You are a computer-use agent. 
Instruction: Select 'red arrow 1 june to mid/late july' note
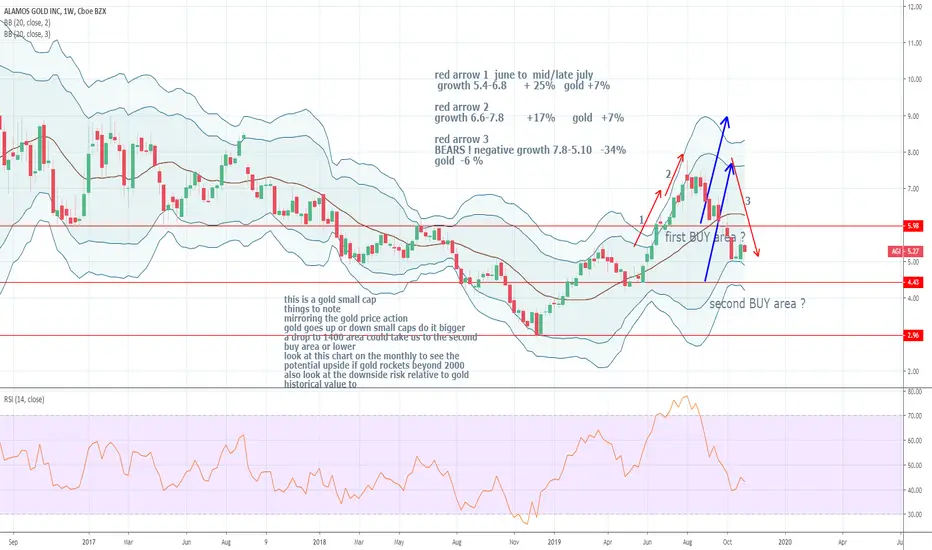[x=514, y=75]
